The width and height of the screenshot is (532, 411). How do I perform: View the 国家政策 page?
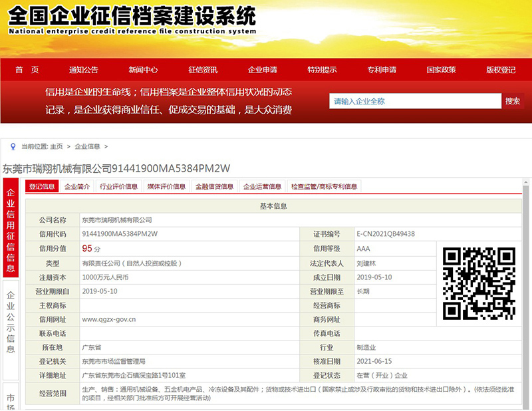[441, 70]
